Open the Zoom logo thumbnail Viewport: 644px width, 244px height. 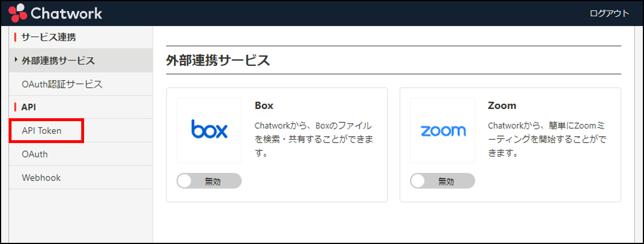point(443,130)
